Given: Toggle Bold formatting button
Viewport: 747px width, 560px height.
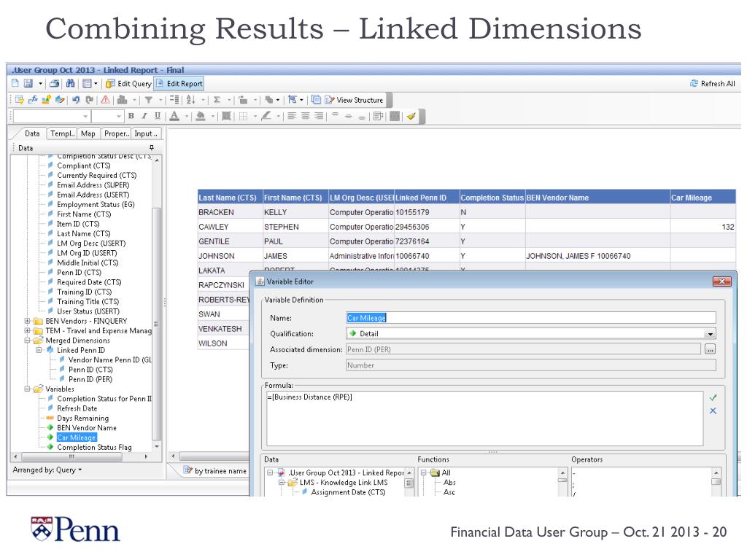Looking at the screenshot, I should coord(131,116).
